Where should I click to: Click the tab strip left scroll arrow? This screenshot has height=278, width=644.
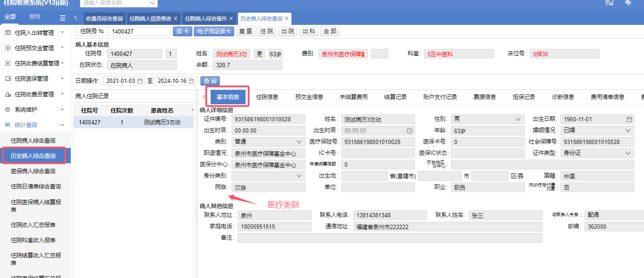[76, 18]
